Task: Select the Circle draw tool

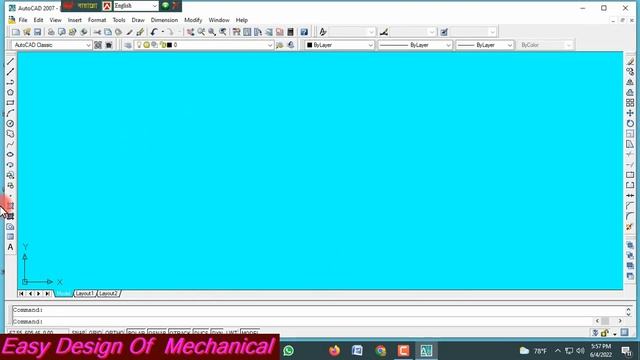Action: click(x=11, y=123)
